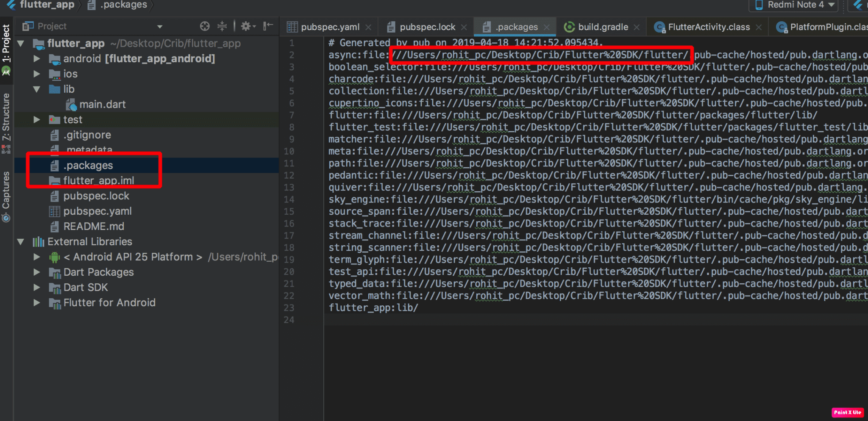This screenshot has width=868, height=421.
Task: Click the lib folder icon
Action: [54, 89]
